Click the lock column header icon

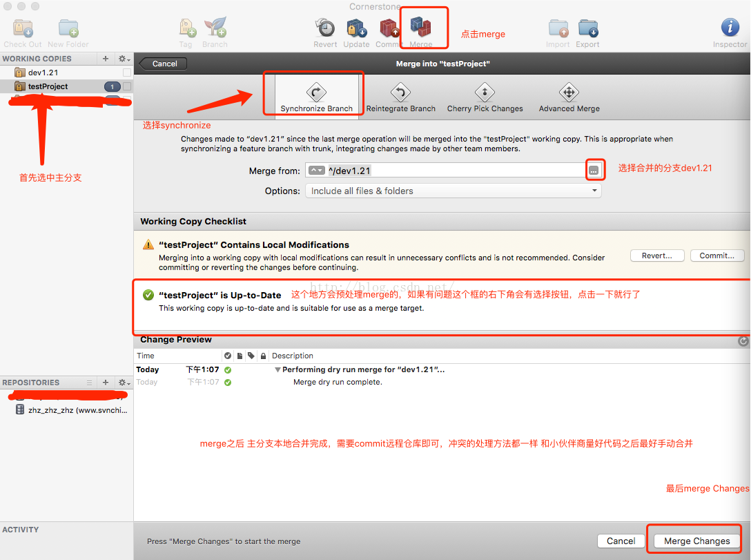pos(263,356)
